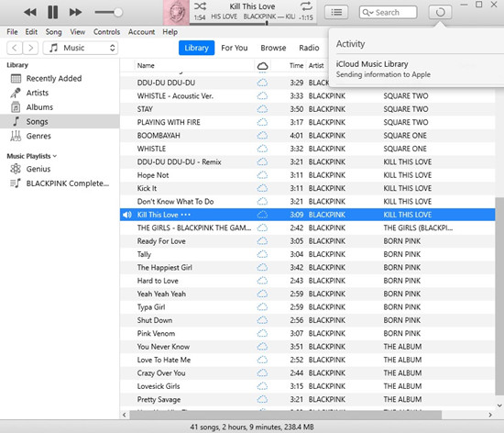504x433 pixels.
Task: Click the horizontal scrollbar thumb
Action: [285, 415]
